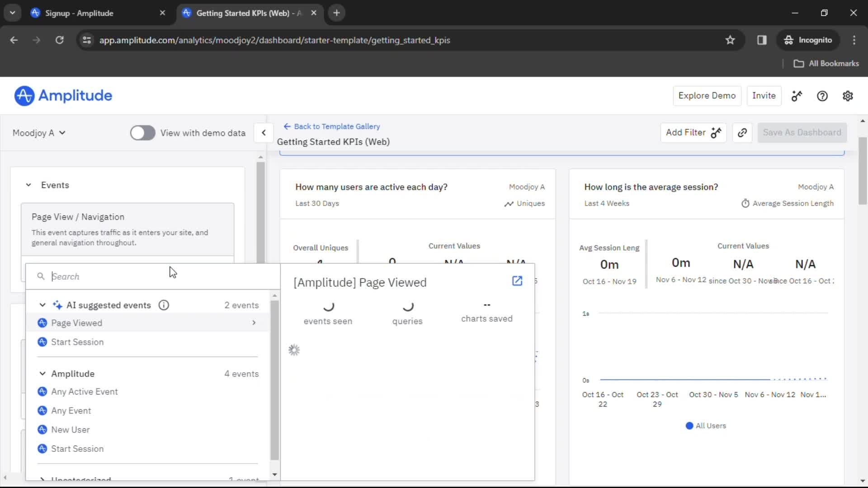The width and height of the screenshot is (868, 488).
Task: Collapse the Events section
Action: (x=28, y=185)
